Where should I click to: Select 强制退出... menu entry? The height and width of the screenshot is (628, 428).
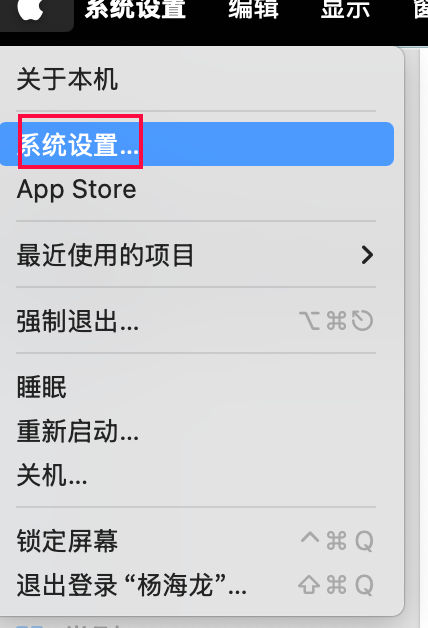click(x=78, y=321)
